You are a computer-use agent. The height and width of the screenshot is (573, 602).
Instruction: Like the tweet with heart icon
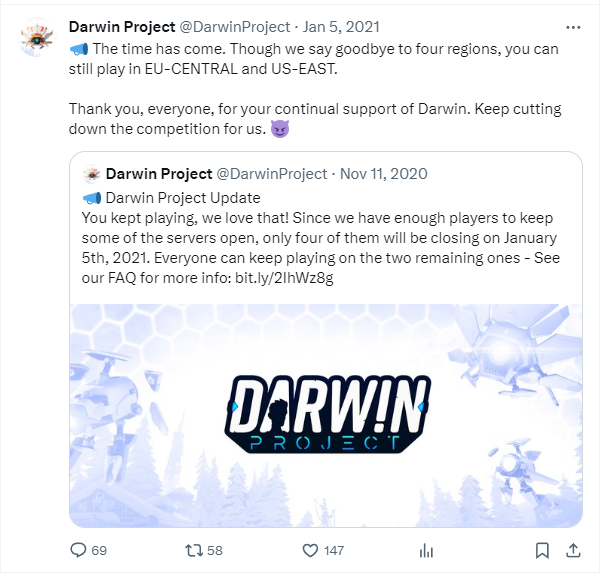click(x=310, y=550)
